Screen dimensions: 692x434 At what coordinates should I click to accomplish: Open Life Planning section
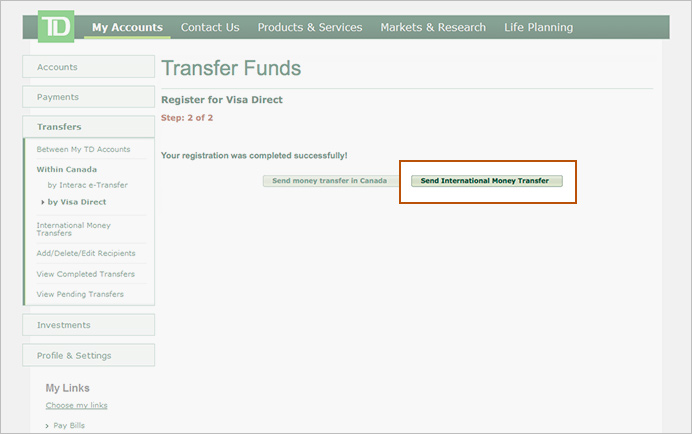tap(538, 27)
